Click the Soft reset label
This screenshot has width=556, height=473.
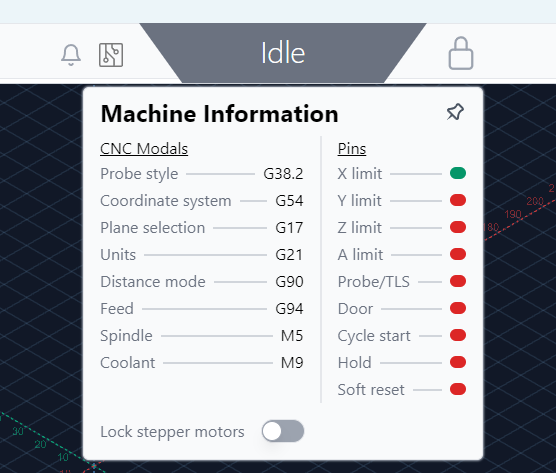(371, 390)
